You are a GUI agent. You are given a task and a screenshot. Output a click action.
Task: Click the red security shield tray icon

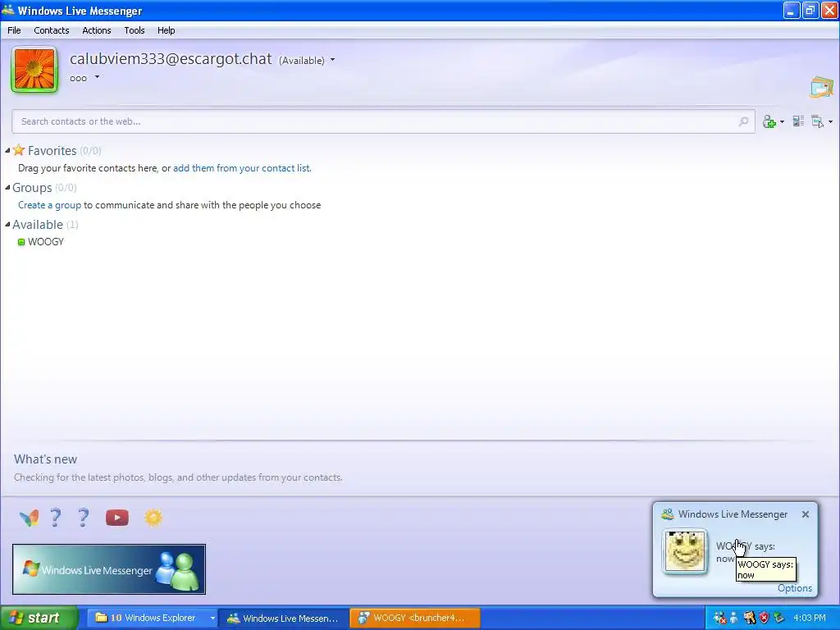click(x=765, y=619)
